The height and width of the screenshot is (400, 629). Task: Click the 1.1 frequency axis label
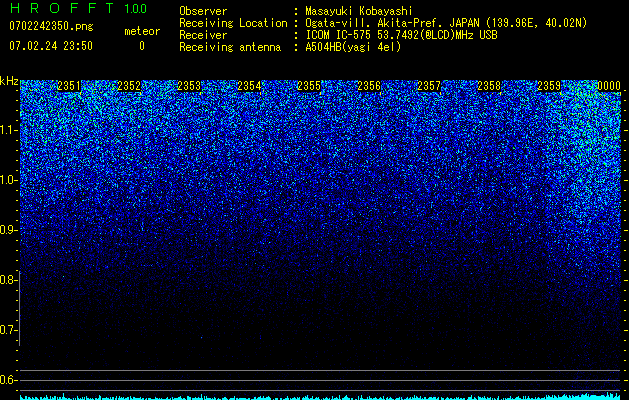[x=8, y=130]
